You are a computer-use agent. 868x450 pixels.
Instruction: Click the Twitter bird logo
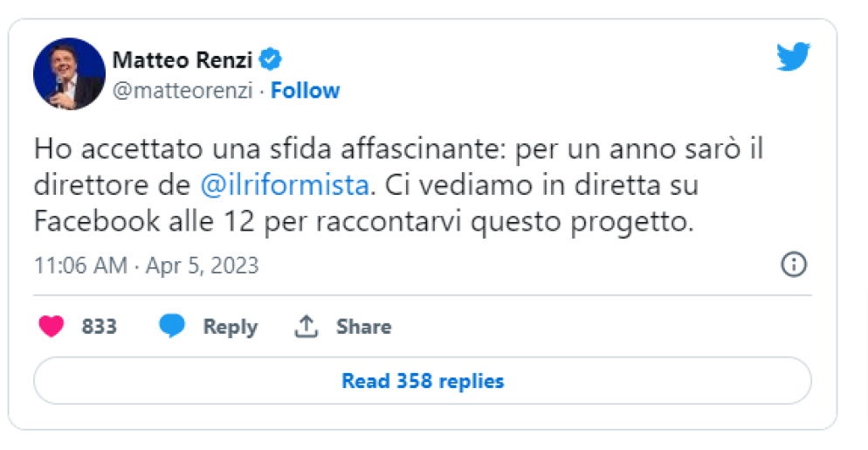coord(793,58)
